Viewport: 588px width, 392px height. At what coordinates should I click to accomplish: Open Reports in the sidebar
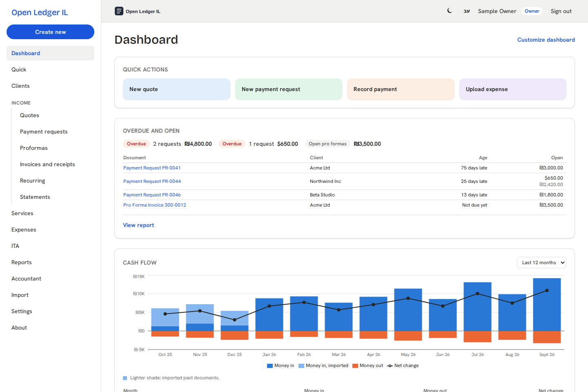pos(50,262)
